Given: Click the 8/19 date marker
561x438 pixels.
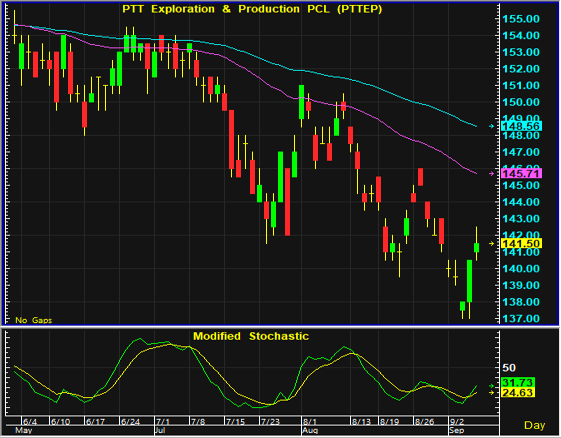Looking at the screenshot, I should [x=390, y=422].
